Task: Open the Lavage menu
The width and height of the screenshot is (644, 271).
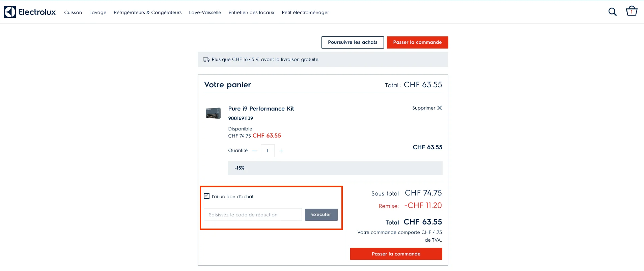Action: (97, 12)
